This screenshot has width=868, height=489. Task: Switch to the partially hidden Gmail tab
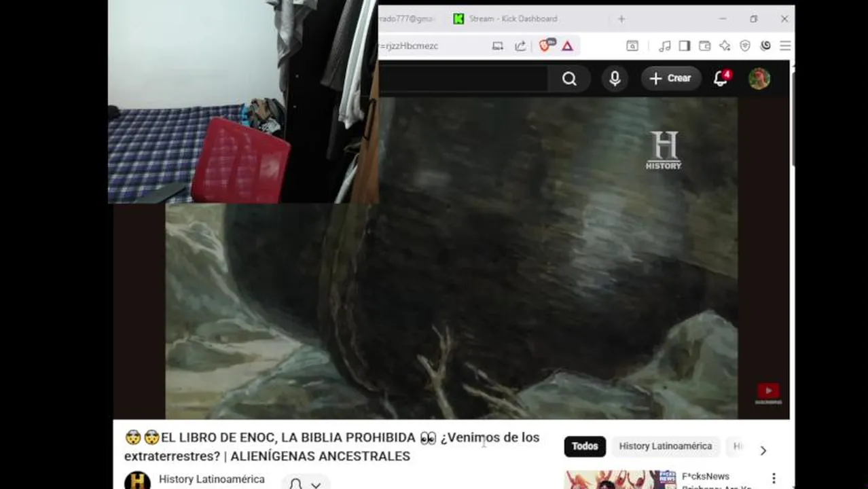pos(408,19)
